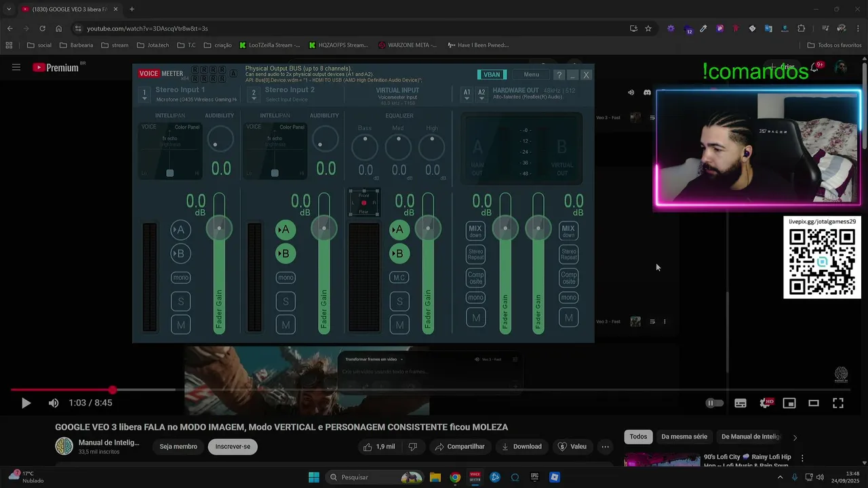
Task: Click the Inscrever-se subscribe button
Action: 233,447
